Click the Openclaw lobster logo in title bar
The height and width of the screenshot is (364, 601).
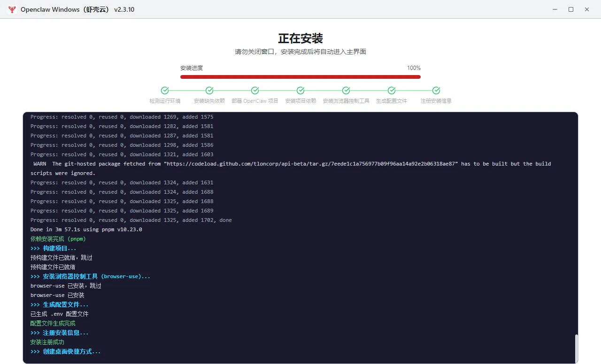click(12, 9)
